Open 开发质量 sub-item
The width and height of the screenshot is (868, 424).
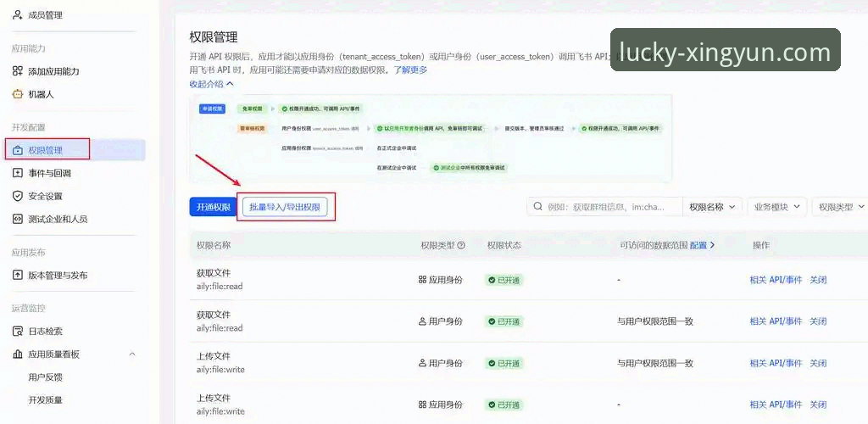pyautogui.click(x=46, y=400)
